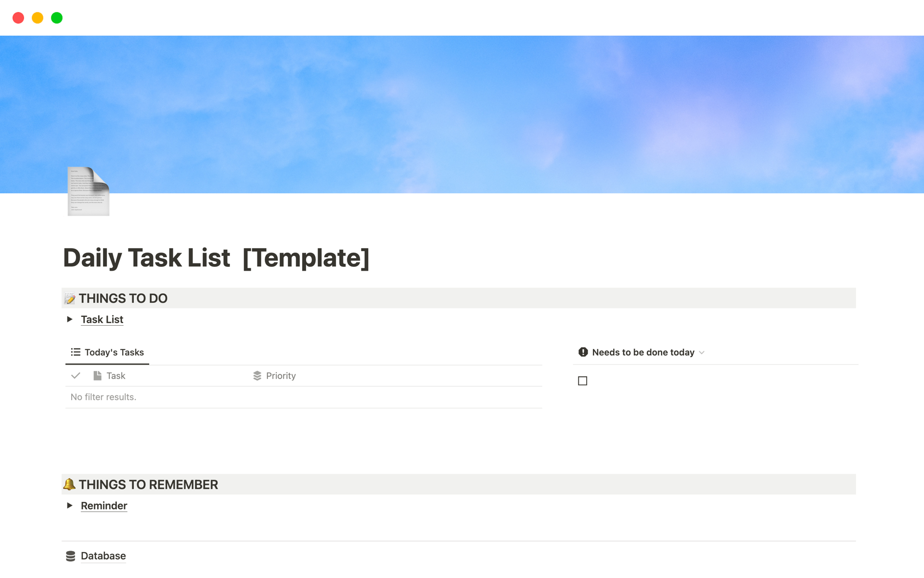Toggle the checkbox under Needs to be done today
The height and width of the screenshot is (578, 924).
(x=583, y=381)
